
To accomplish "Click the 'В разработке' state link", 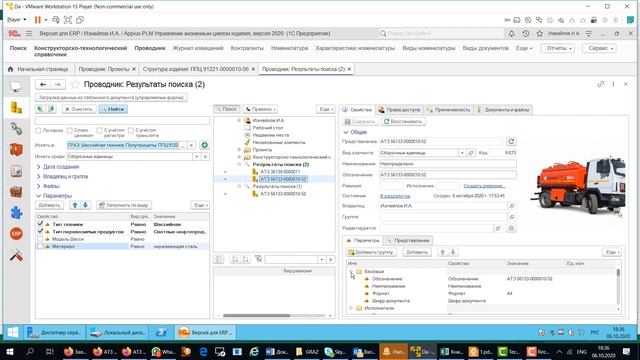I will 395,196.
